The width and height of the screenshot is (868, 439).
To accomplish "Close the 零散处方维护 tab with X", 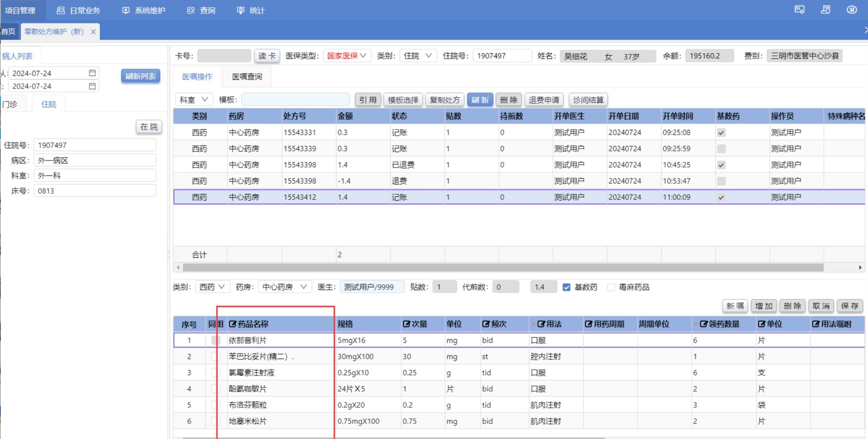I will coord(93,32).
